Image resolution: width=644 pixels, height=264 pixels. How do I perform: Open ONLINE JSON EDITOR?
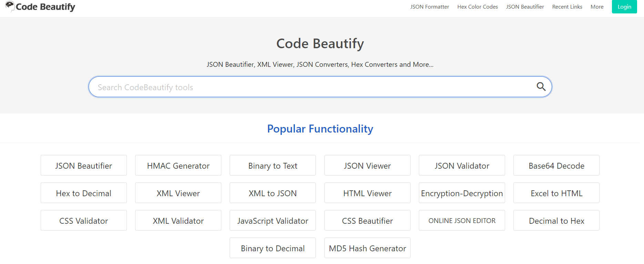click(462, 220)
